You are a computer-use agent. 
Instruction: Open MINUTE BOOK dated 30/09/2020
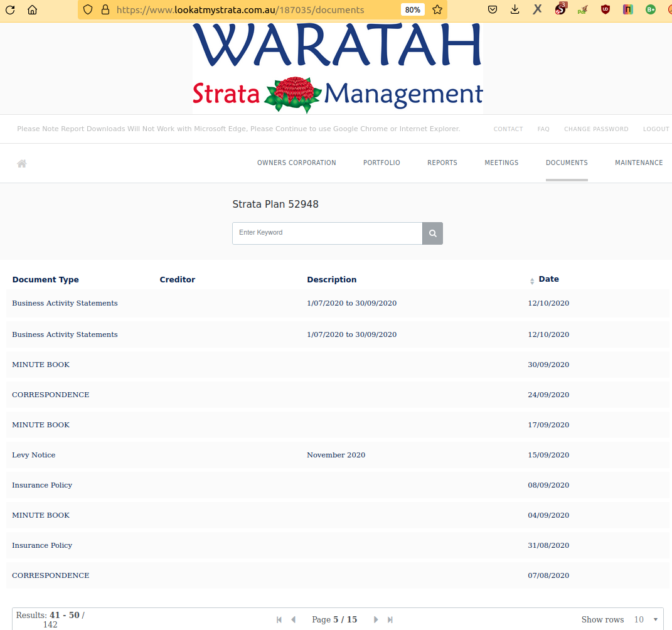338,365
